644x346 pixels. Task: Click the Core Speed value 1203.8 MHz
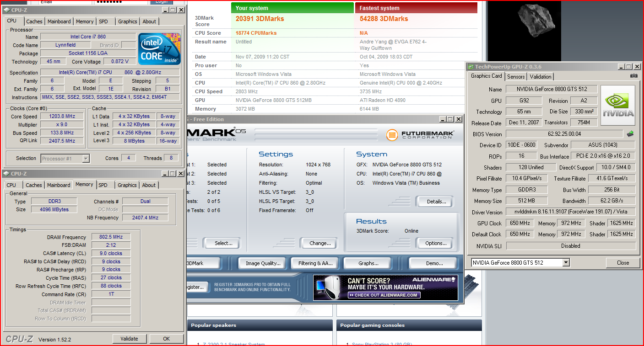pos(62,117)
